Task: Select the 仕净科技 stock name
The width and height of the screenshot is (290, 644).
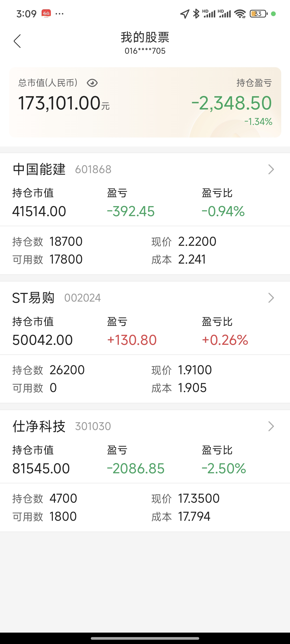Action: tap(39, 426)
